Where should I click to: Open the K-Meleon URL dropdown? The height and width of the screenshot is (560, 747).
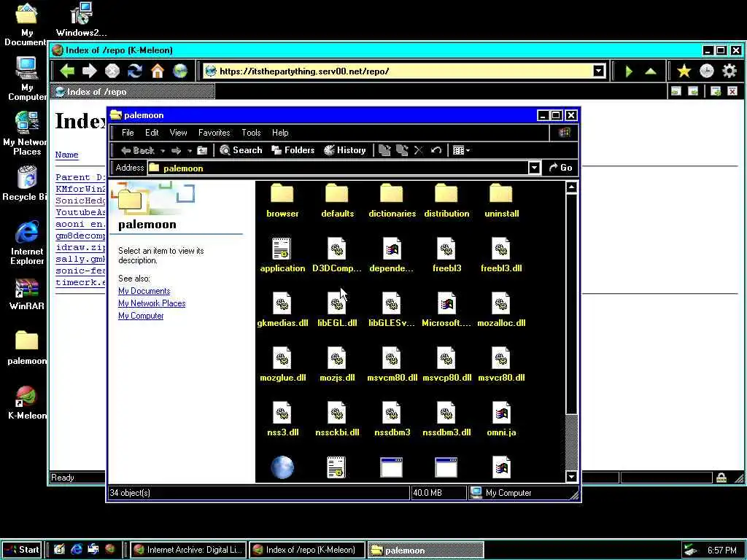(x=599, y=71)
